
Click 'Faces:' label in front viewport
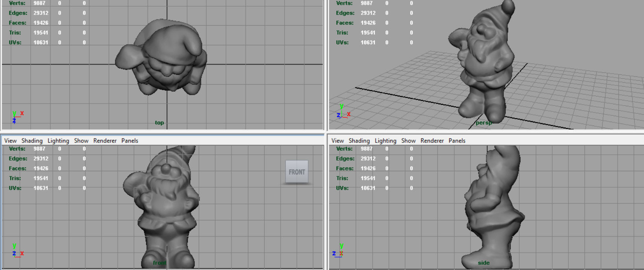(x=18, y=168)
